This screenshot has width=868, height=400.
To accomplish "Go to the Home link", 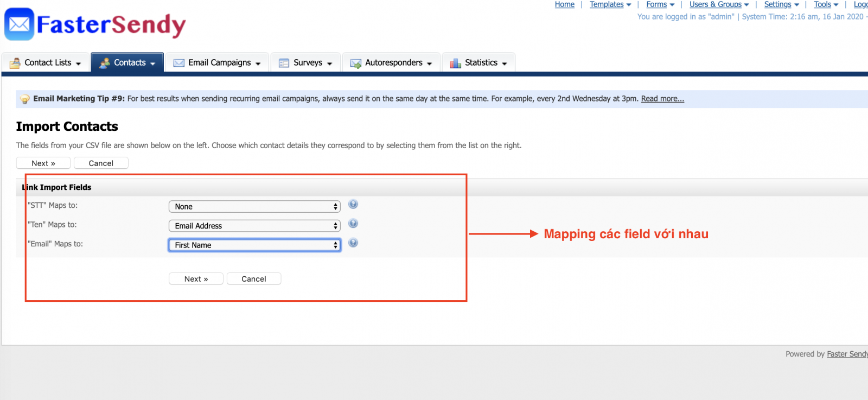I will pos(564,4).
